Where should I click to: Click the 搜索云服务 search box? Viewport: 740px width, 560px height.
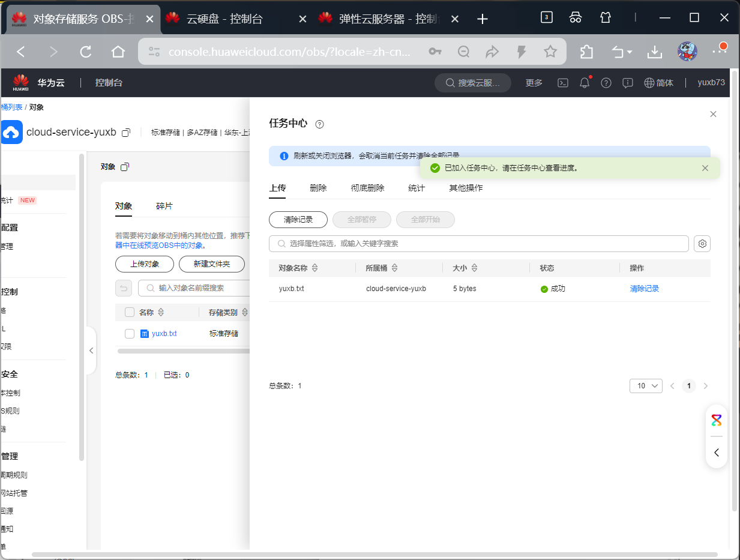tap(473, 83)
